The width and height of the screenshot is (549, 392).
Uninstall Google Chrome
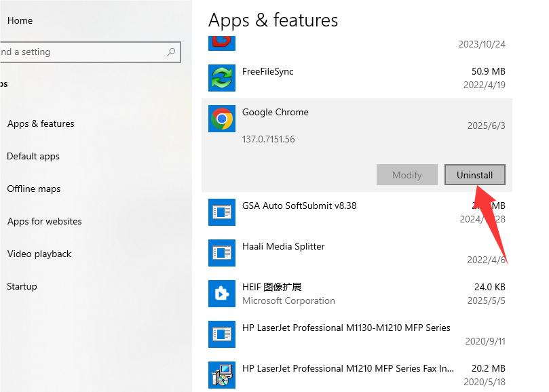475,175
